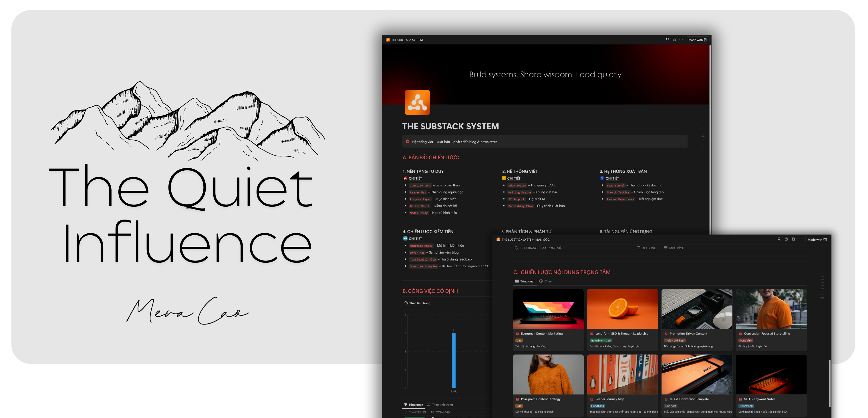Click Thấp – Linh hoạt tag on Promotion-Driven card

675,341
